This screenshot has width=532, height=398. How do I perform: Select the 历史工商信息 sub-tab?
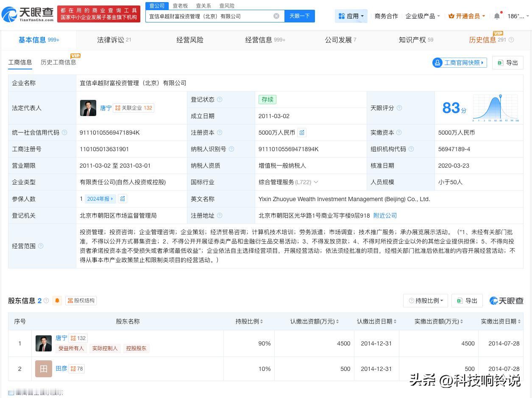click(x=58, y=62)
